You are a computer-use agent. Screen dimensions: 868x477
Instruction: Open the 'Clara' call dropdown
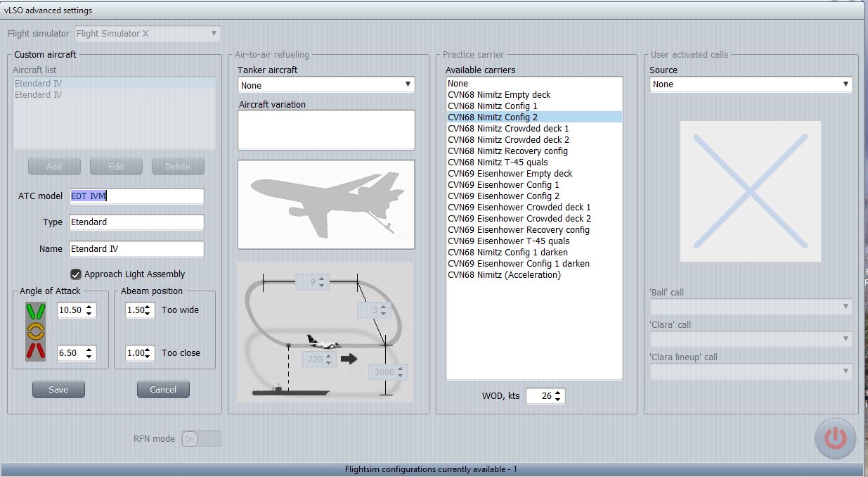coord(751,339)
